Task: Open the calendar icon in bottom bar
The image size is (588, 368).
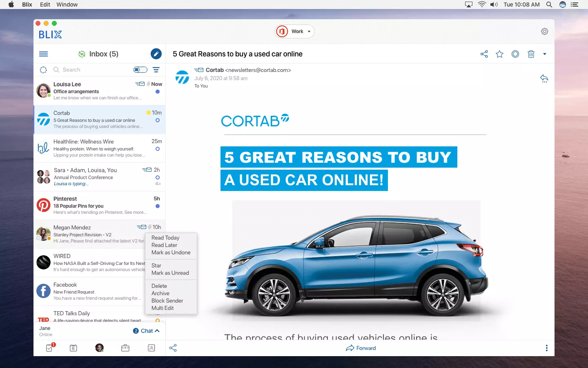Action: 73,348
